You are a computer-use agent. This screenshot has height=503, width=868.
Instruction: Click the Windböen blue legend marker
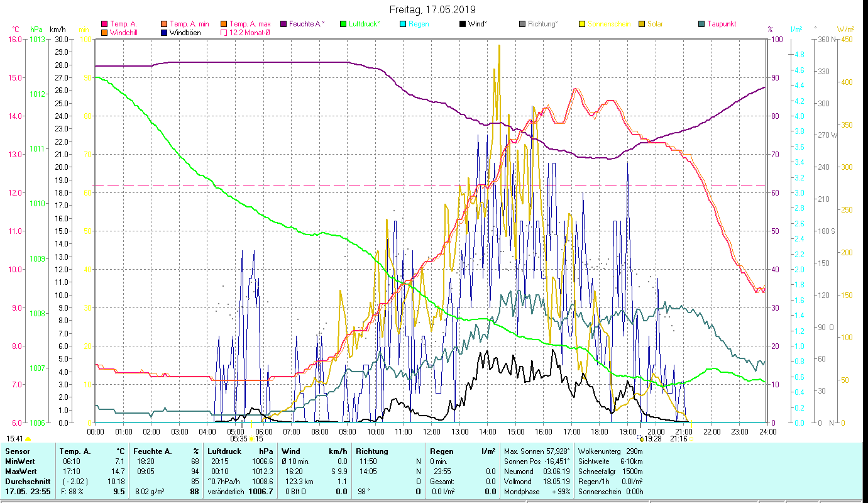point(163,33)
